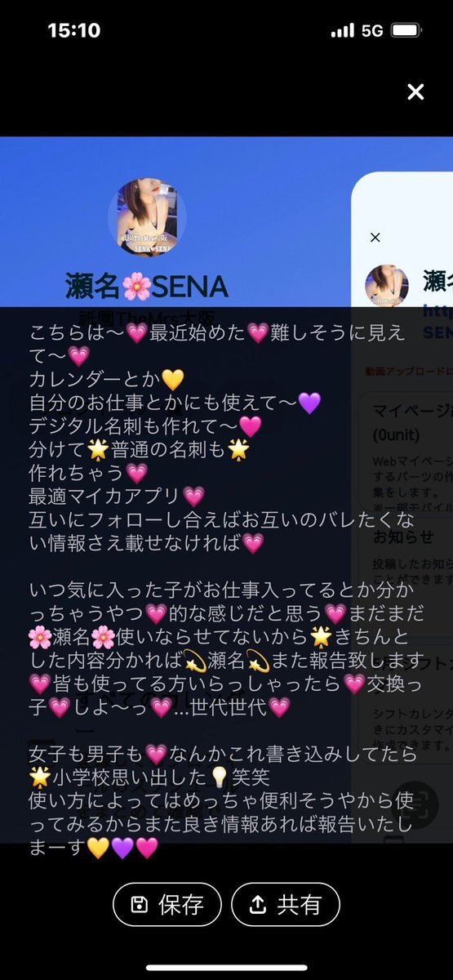Open the シフトカレンダー section card
The image size is (453, 980).
[406, 670]
